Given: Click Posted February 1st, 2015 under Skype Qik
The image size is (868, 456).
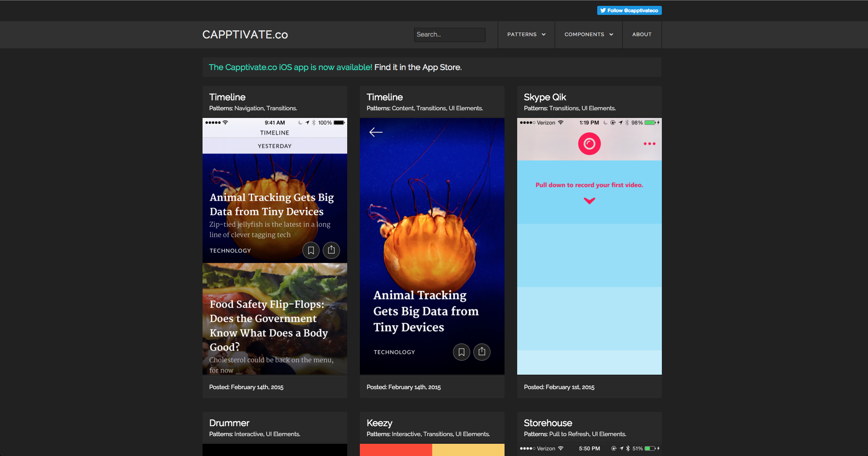Looking at the screenshot, I should click(559, 387).
